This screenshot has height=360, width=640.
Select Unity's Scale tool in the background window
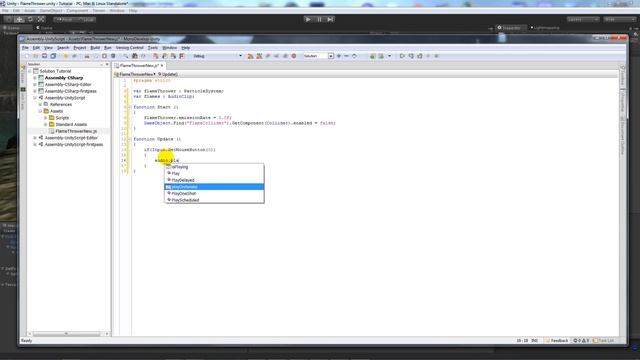coord(41,19)
